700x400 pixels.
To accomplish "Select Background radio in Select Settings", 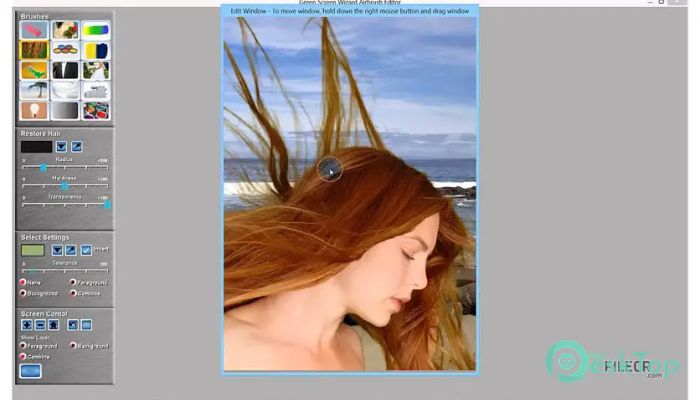I will point(23,293).
